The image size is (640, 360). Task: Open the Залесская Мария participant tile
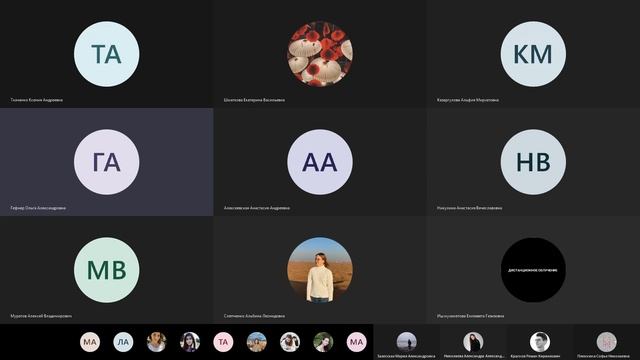click(407, 342)
